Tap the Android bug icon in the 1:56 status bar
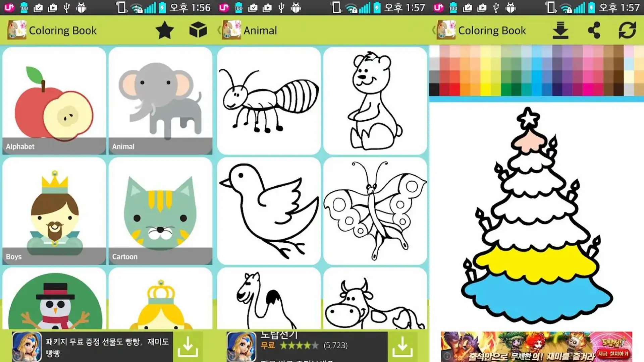This screenshot has height=362, width=644. 82,8
